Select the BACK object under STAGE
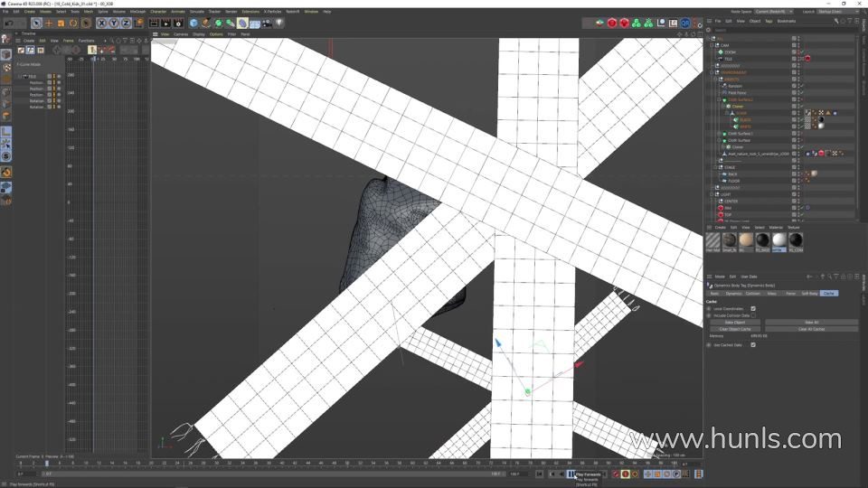This screenshot has height=488, width=868. pyautogui.click(x=732, y=174)
